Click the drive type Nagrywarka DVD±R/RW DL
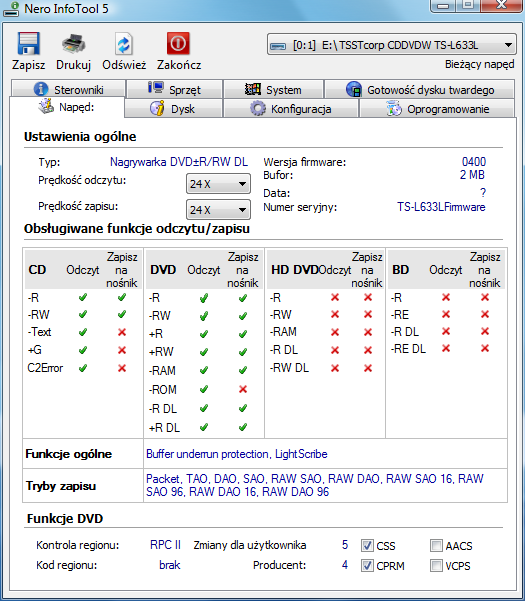525x601 pixels. (x=179, y=162)
